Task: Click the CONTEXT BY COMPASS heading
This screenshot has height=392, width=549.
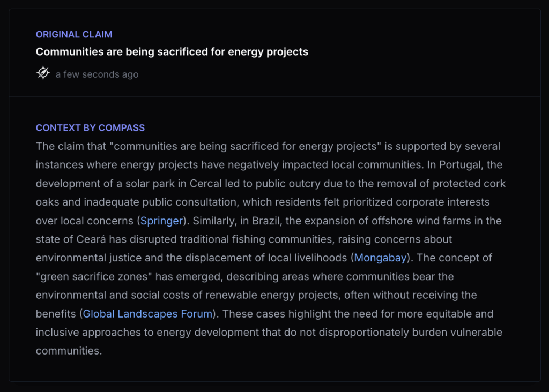Action: tap(90, 128)
